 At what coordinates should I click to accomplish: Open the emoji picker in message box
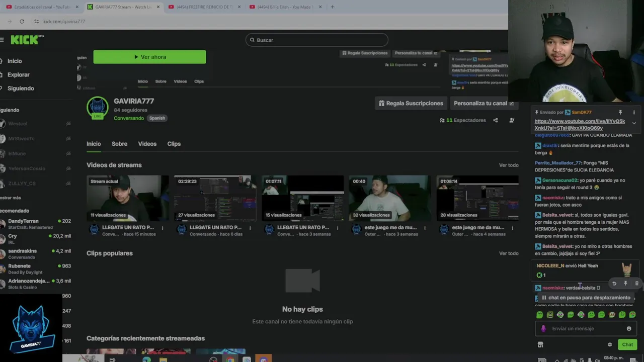tap(629, 329)
